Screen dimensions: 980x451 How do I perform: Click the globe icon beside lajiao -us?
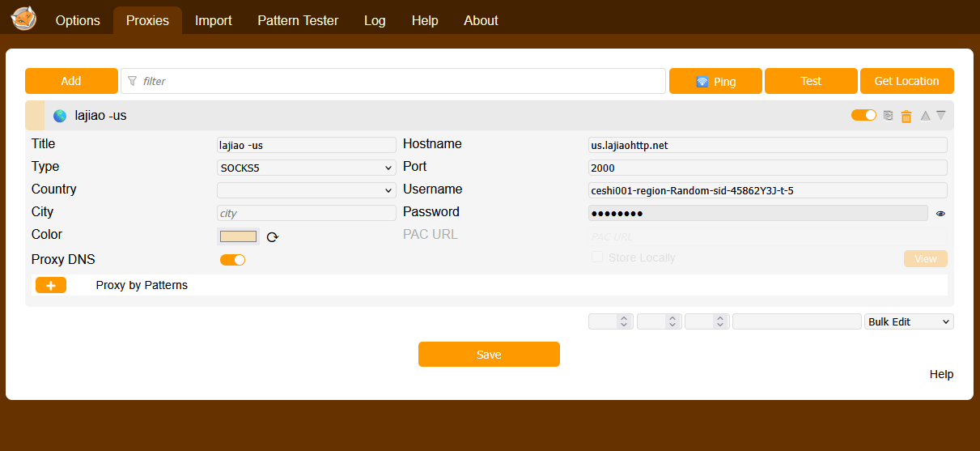[60, 116]
